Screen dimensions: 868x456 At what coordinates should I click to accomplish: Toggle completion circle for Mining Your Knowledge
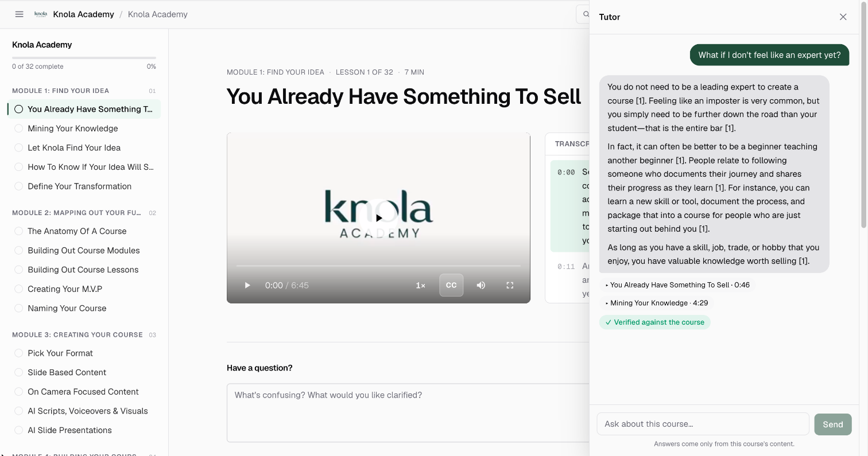tap(19, 128)
